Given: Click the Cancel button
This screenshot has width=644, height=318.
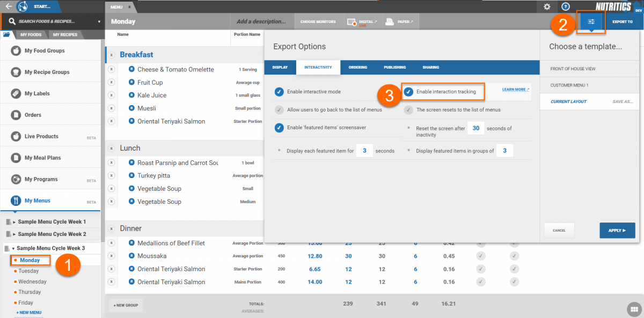Looking at the screenshot, I should (559, 231).
